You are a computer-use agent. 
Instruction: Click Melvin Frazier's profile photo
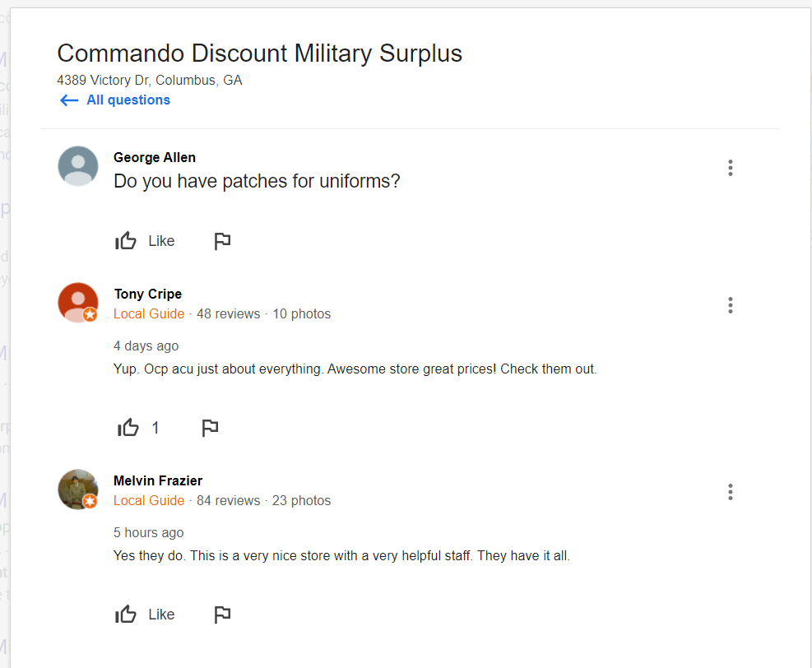tap(78, 489)
